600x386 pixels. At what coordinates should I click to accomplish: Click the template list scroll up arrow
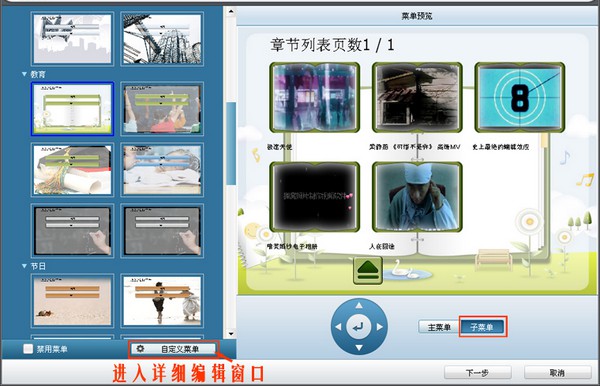(x=231, y=11)
